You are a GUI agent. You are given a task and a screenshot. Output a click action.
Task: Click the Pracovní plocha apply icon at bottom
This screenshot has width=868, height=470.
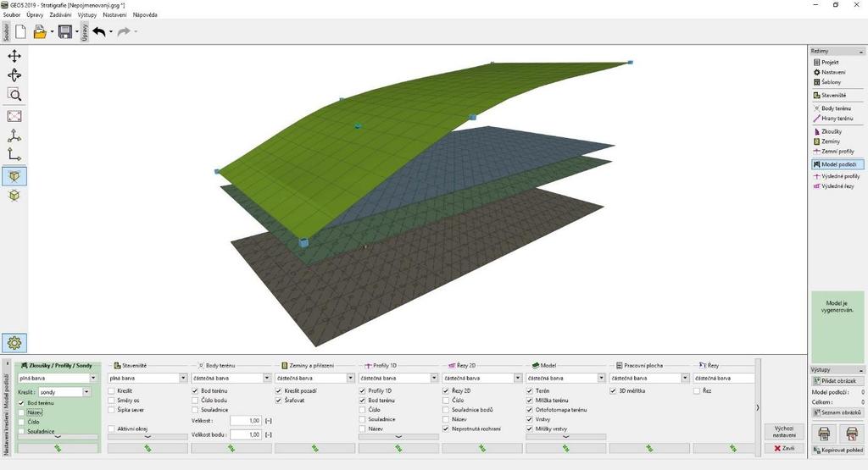click(649, 449)
